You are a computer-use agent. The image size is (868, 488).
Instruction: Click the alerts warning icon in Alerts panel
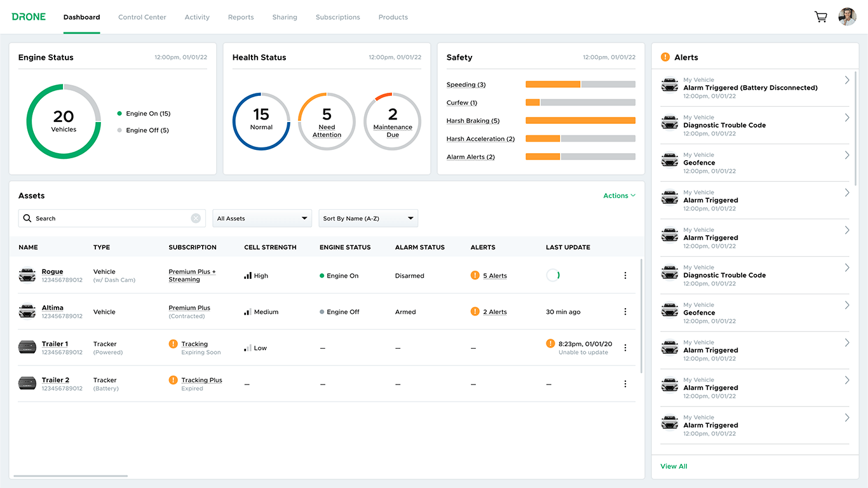665,57
